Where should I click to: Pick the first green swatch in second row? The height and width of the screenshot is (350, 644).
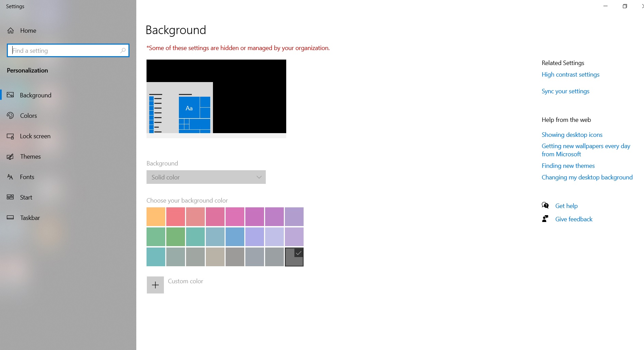click(x=156, y=237)
